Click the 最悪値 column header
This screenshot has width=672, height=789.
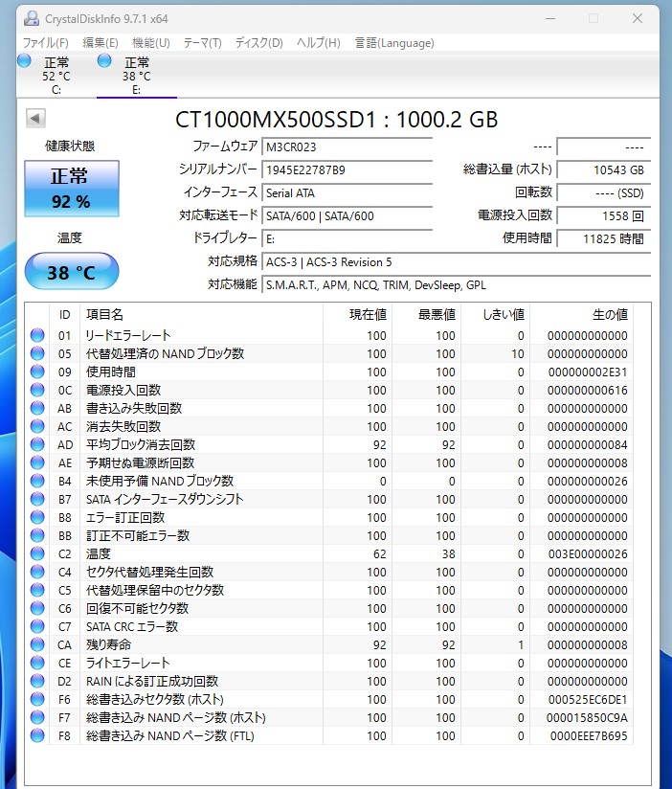pyautogui.click(x=427, y=314)
